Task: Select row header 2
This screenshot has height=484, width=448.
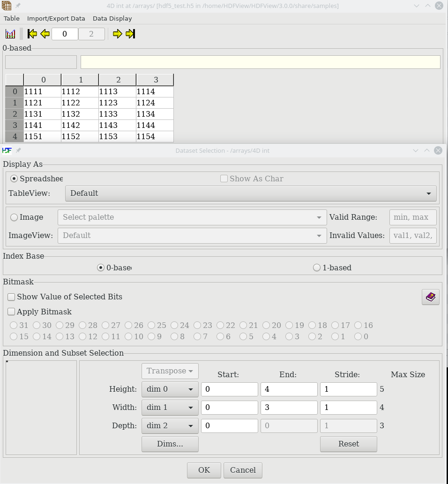Action: click(15, 114)
